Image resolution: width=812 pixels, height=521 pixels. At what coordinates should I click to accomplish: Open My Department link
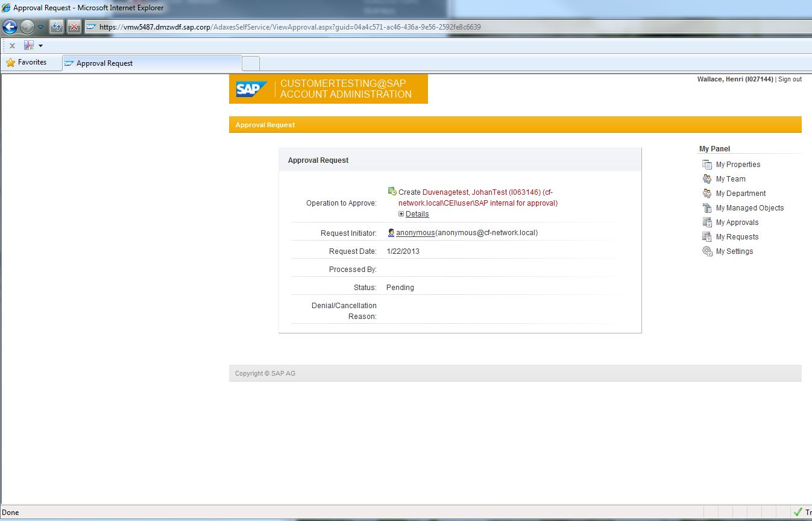741,194
